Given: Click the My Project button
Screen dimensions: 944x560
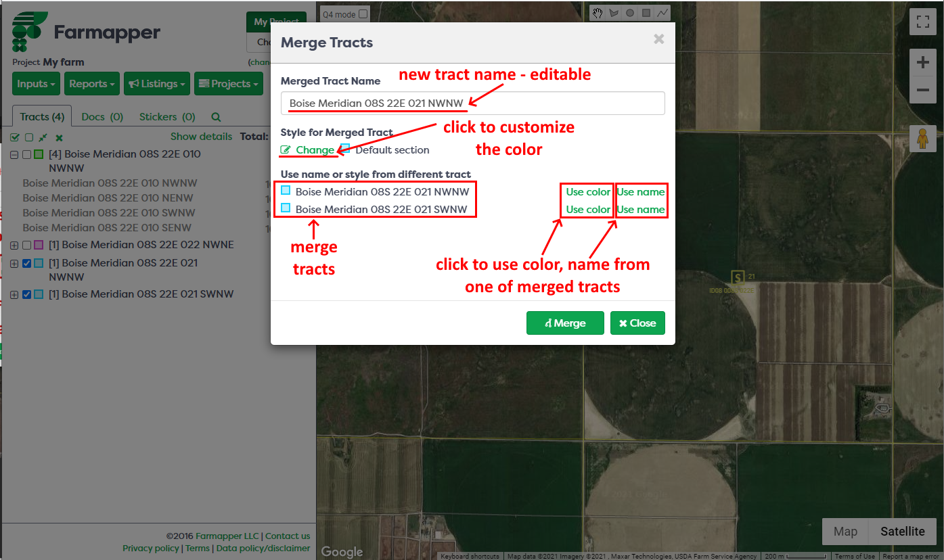Looking at the screenshot, I should [276, 22].
